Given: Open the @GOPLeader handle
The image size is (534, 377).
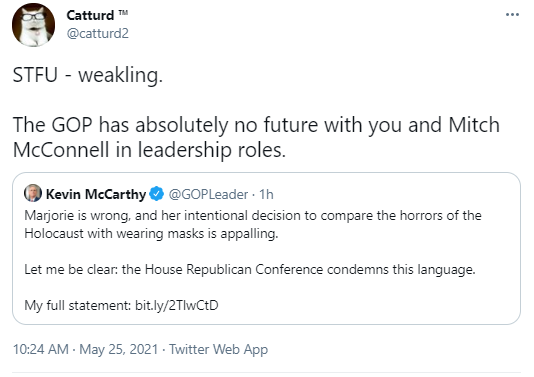Looking at the screenshot, I should (x=208, y=194).
